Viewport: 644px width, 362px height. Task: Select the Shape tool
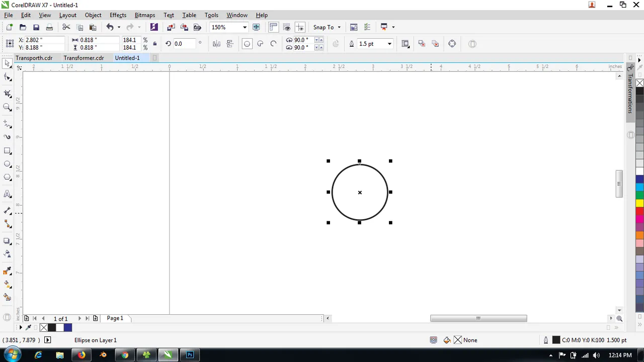click(7, 77)
